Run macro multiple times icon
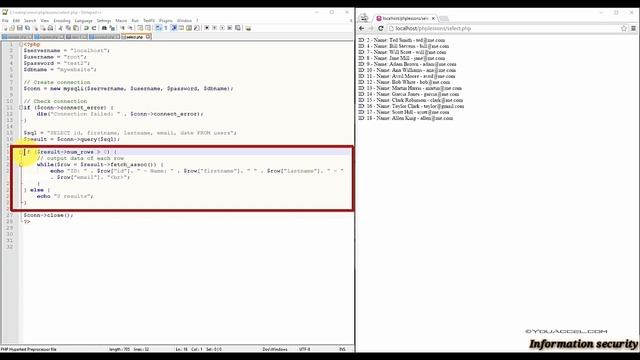This screenshot has height=360, width=640. point(230,28)
